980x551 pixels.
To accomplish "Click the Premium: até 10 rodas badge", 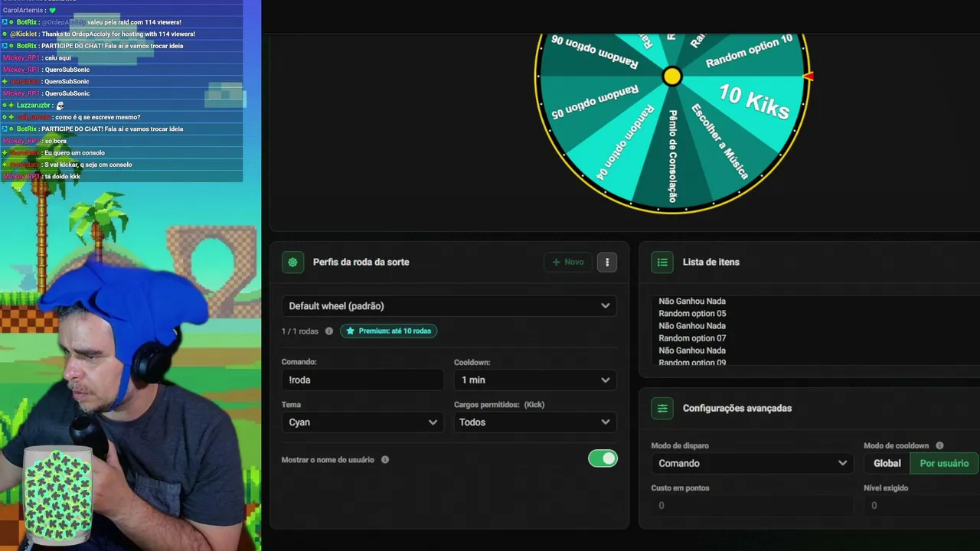I will (389, 331).
